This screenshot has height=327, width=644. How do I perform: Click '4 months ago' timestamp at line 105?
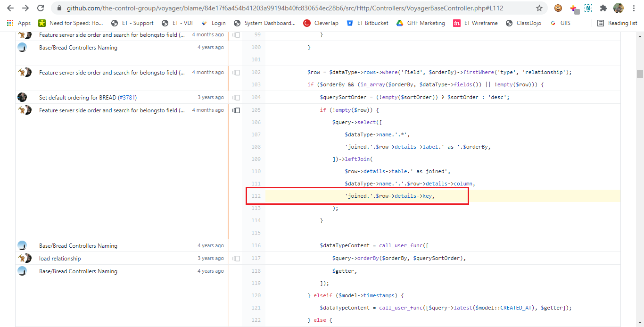click(x=208, y=110)
